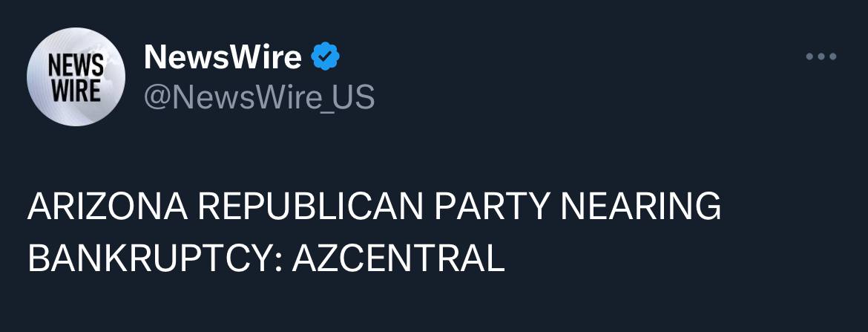Viewport: 868px width, 332px height.
Task: Click the word AZCENTRAL in tweet
Action: tap(398, 259)
